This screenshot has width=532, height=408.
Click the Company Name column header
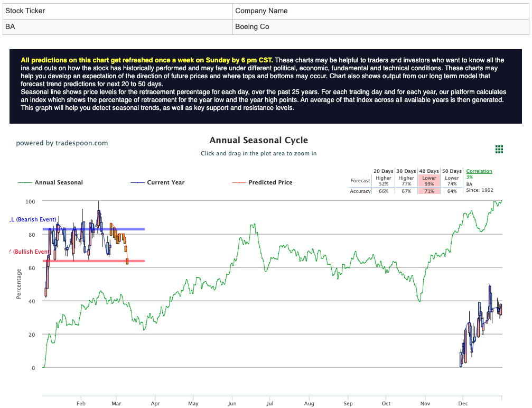(381, 11)
